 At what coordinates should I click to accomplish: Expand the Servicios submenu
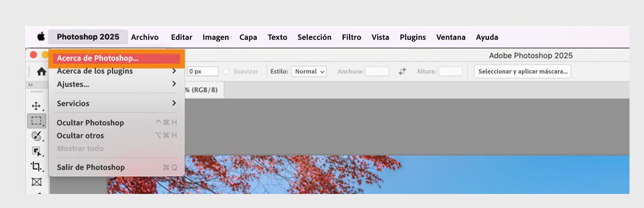point(117,103)
